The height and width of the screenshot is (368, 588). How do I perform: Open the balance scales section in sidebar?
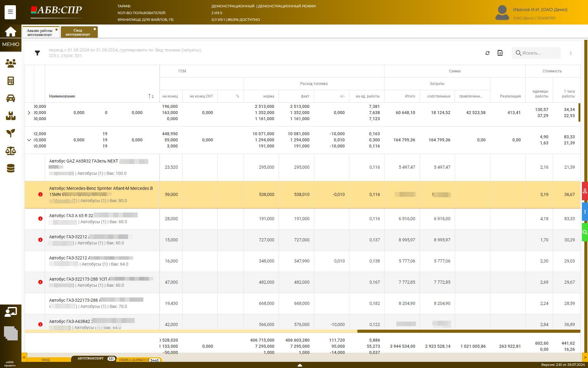click(x=11, y=151)
